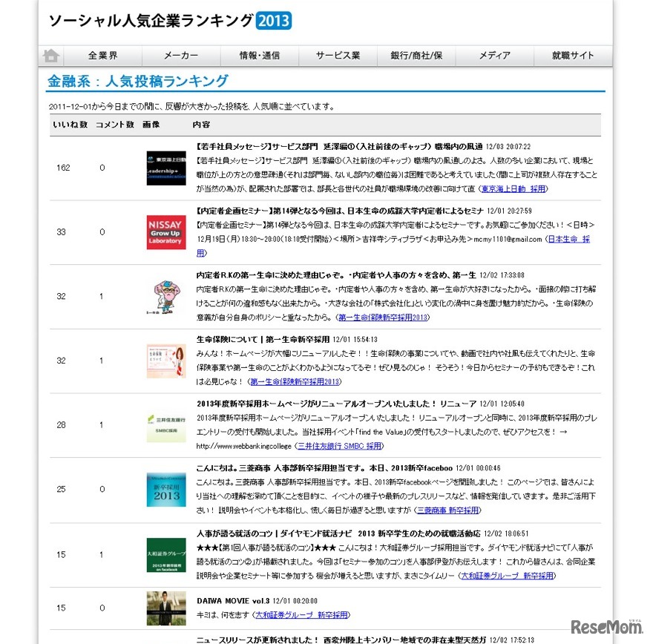Viewport: 653px width, 644px height.
Task: Click the 金融系:人気投稿ランキング heading
Action: tap(138, 81)
